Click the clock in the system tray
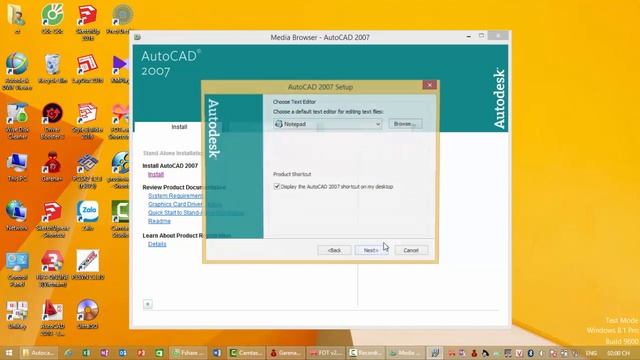Viewport: 640px width, 360px height. tap(618, 353)
